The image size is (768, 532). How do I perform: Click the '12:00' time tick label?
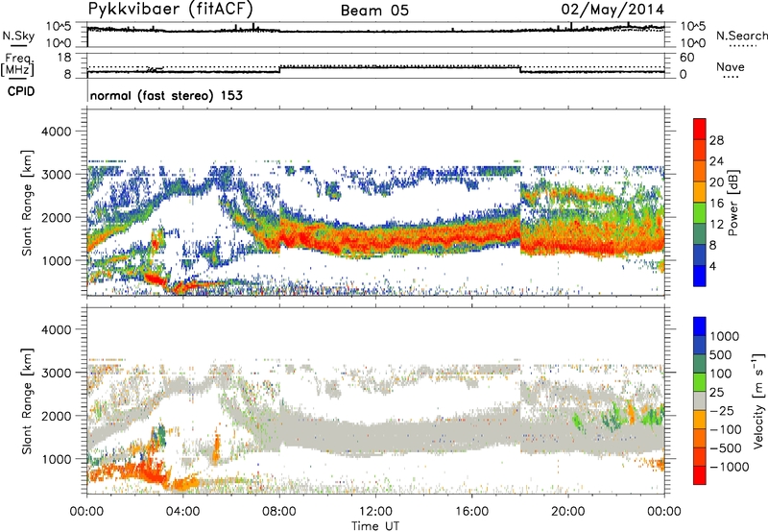point(375,512)
